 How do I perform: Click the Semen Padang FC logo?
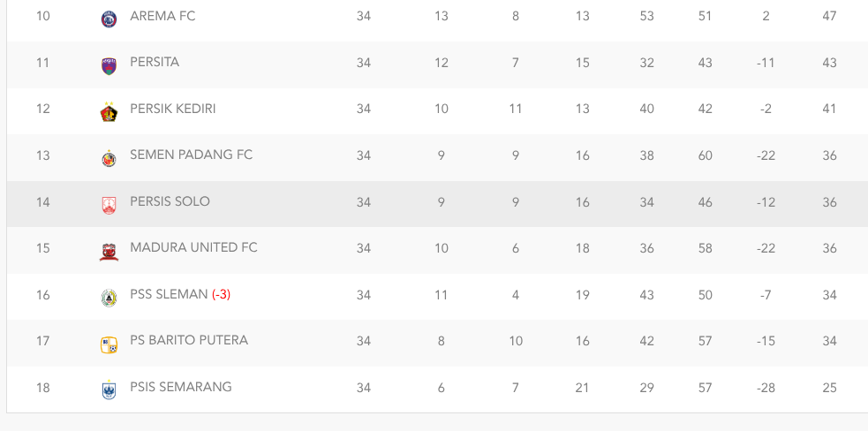109,158
